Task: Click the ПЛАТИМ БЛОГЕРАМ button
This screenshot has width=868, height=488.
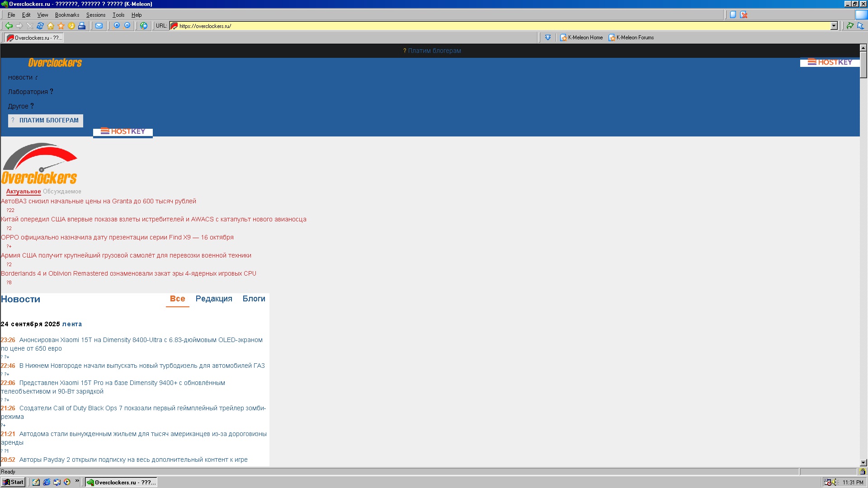Action: (46, 121)
